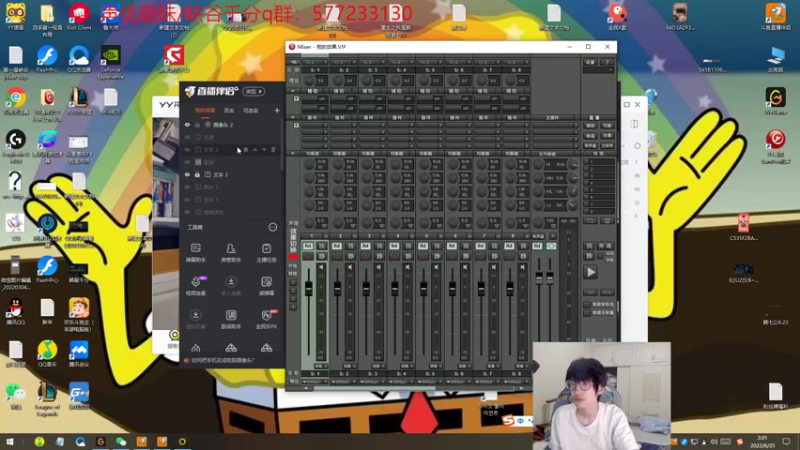Screen dimensions: 800x450
Task: Click the play button in the Mixer
Action: pyautogui.click(x=590, y=272)
